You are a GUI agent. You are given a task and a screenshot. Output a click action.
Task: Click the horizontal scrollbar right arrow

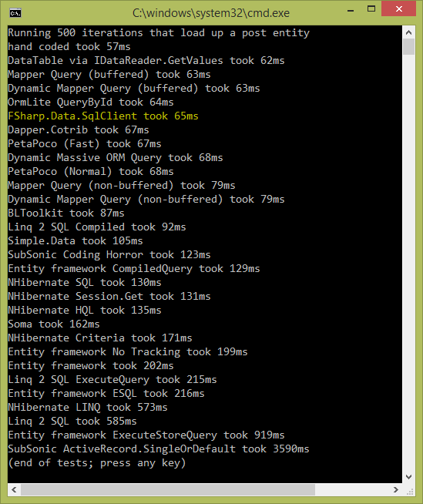(396, 490)
